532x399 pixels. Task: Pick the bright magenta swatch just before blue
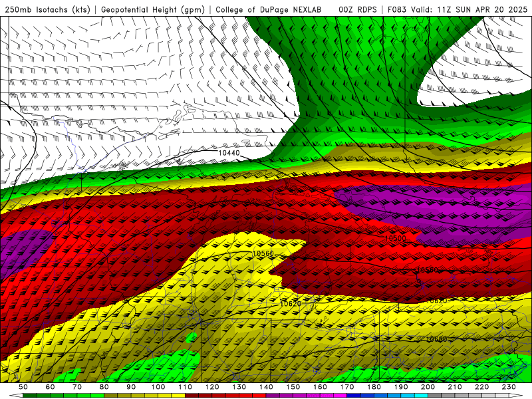pos(340,396)
